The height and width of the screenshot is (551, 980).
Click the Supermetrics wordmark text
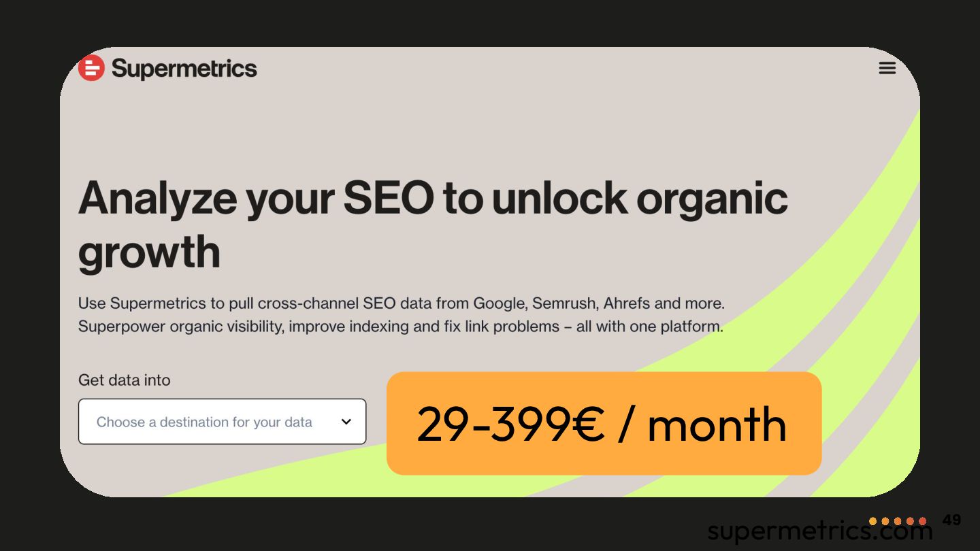point(184,69)
